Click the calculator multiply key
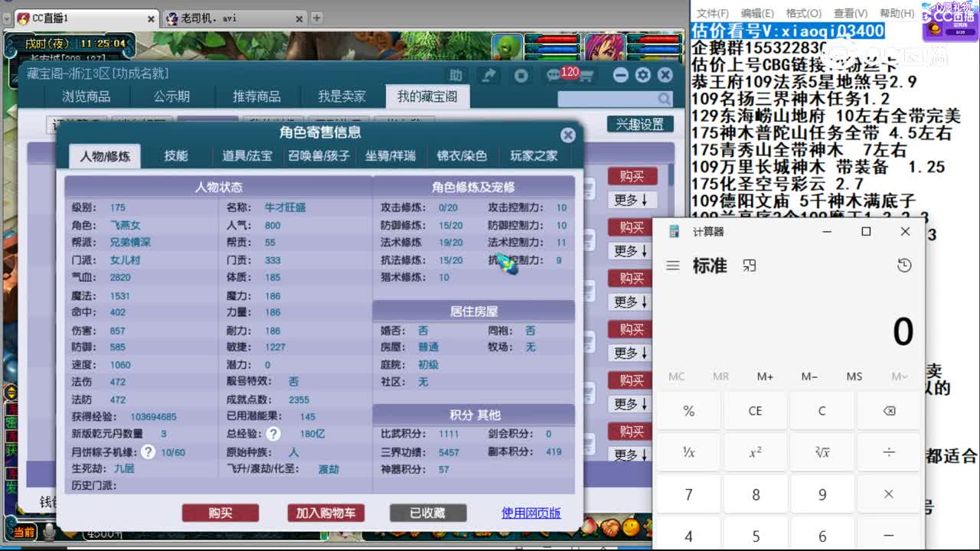This screenshot has width=980, height=551. click(x=889, y=494)
